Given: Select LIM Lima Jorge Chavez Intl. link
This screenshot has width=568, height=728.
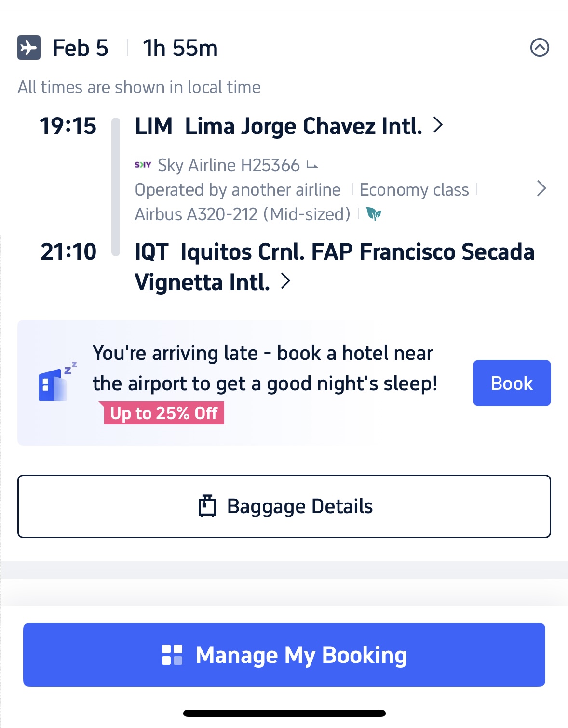Looking at the screenshot, I should click(x=278, y=126).
